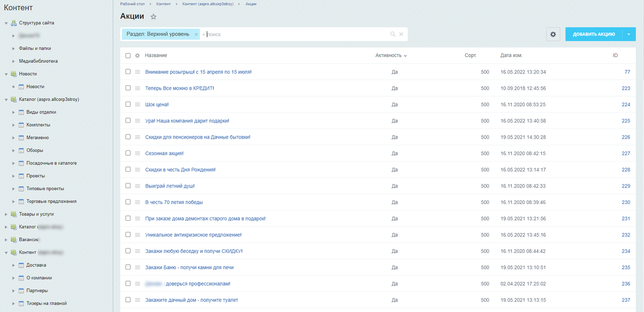The image size is (644, 312).
Task: Open row menu for "Шок цена!"
Action: point(137,105)
